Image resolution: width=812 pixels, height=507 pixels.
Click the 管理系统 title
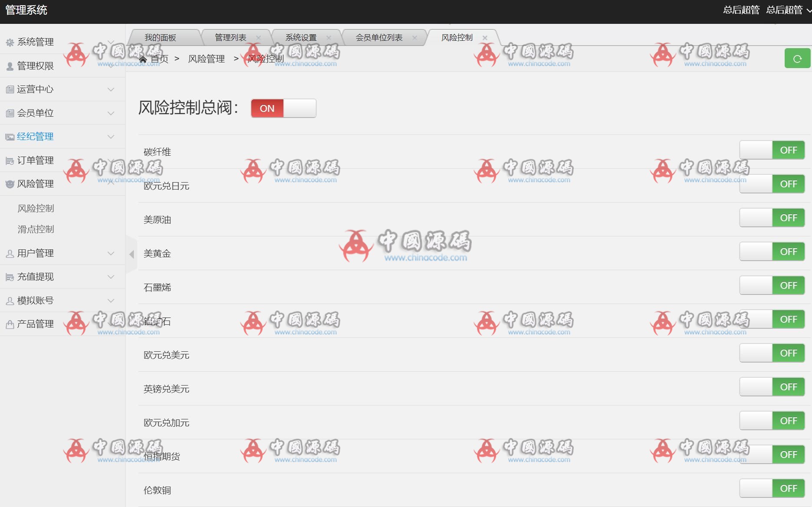(26, 10)
